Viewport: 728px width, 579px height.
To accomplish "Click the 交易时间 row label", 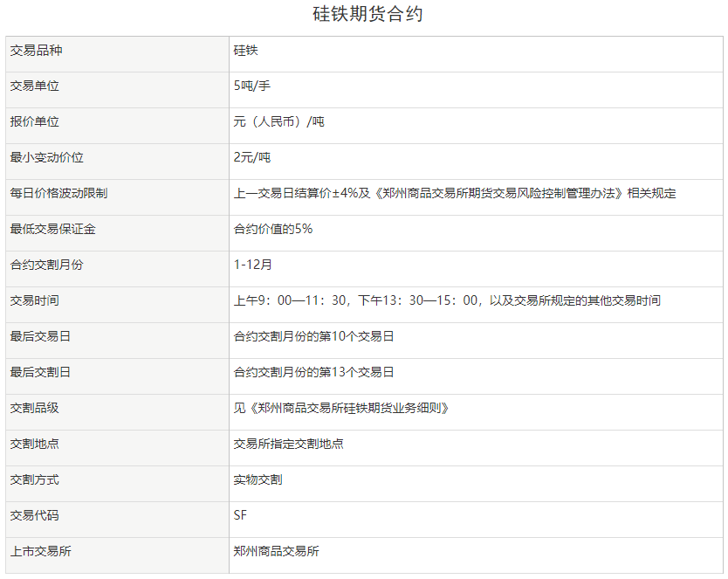I will click(x=37, y=300).
